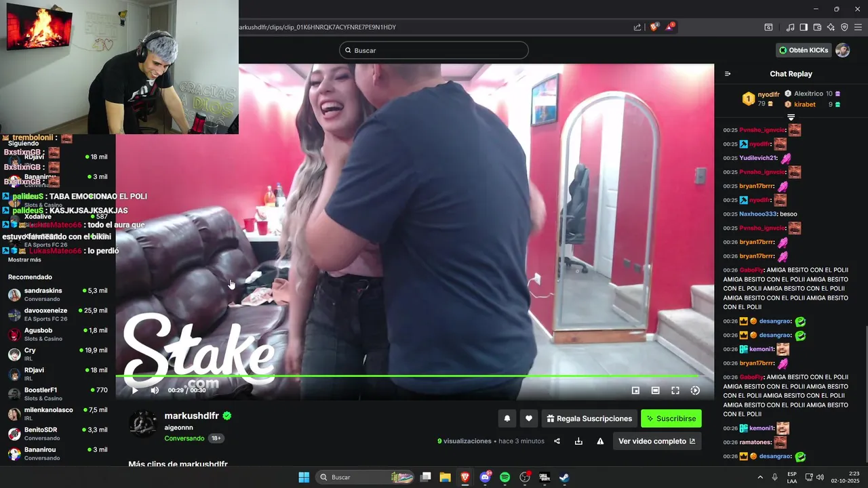Image resolution: width=868 pixels, height=488 pixels.
Task: Focus the Kick Buscar search field
Action: point(434,50)
